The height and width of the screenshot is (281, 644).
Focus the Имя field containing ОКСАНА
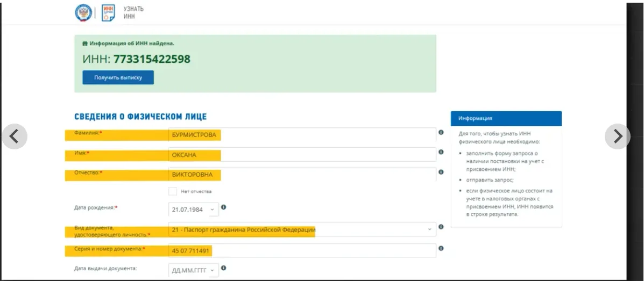[301, 155]
